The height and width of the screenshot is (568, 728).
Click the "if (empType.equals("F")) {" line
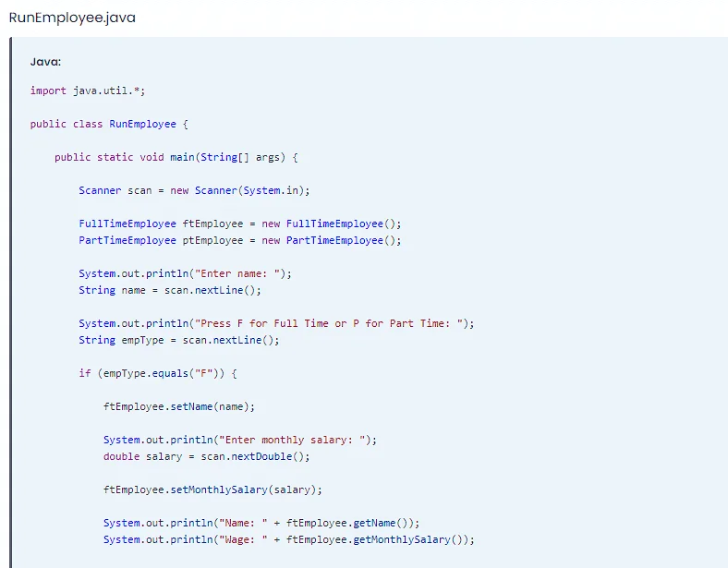pyautogui.click(x=158, y=373)
